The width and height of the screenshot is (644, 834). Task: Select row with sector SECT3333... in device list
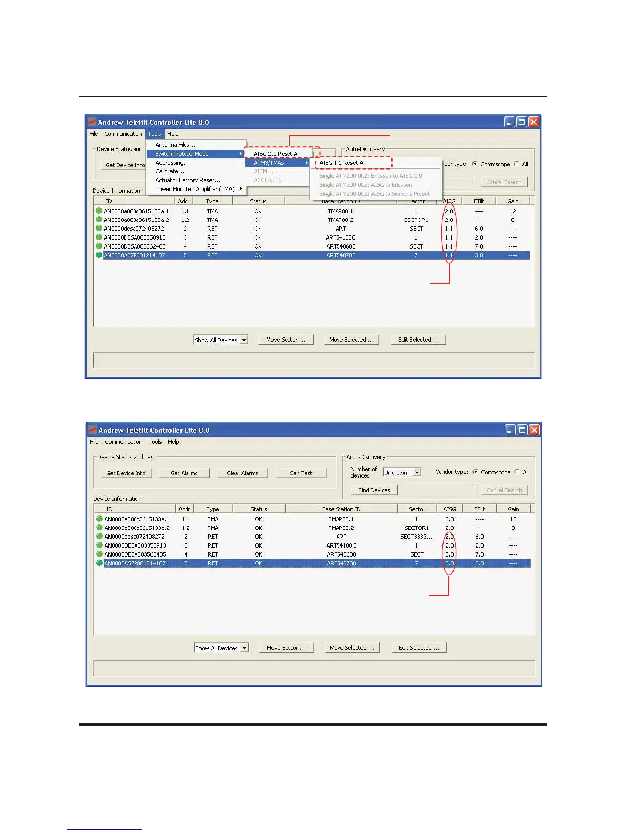pyautogui.click(x=313, y=537)
